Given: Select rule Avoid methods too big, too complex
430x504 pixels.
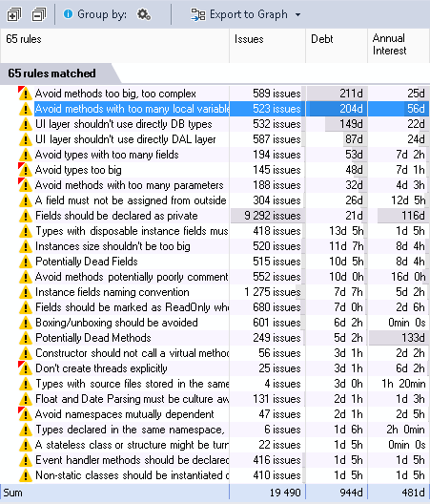Looking at the screenshot, I should coord(115,94).
